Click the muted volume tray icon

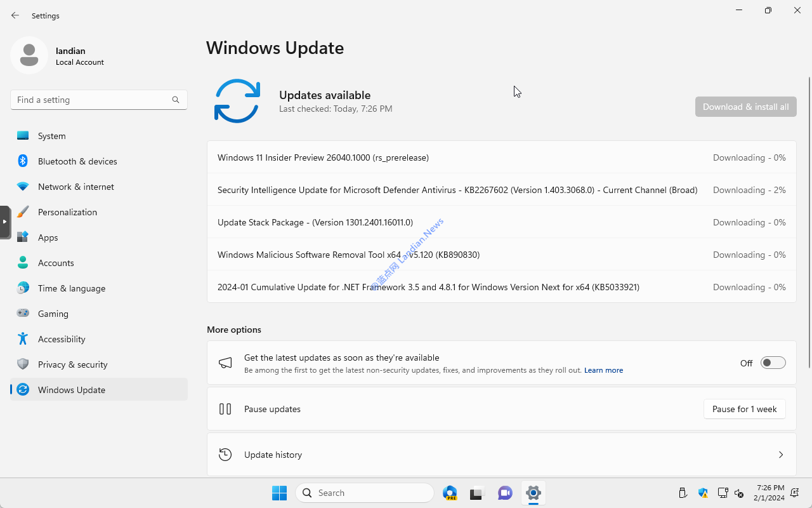(x=739, y=493)
